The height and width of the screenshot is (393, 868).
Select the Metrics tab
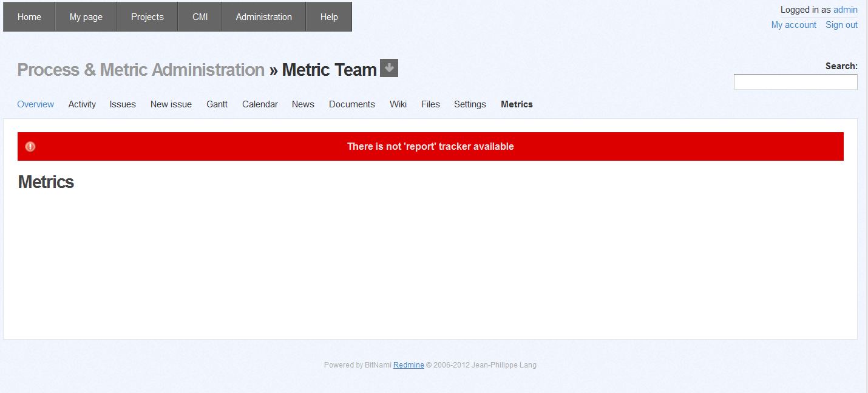pyautogui.click(x=517, y=104)
